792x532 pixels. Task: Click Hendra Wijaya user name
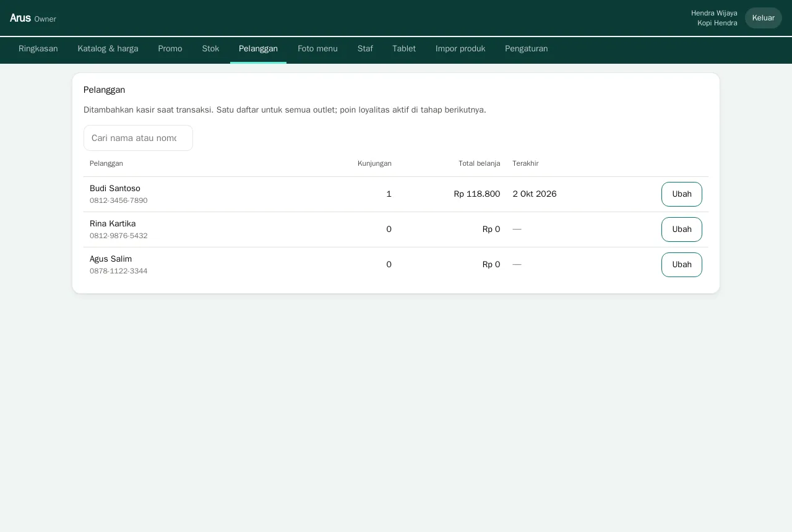tap(714, 13)
